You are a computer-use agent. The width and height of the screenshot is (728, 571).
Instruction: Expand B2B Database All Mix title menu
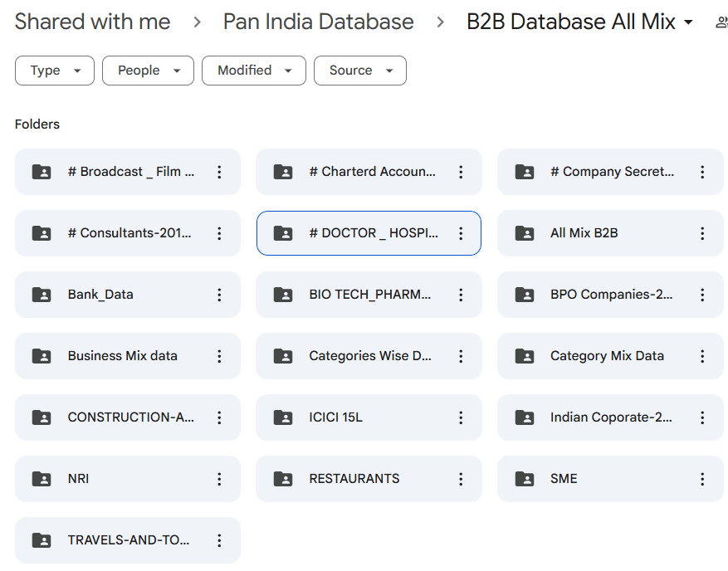[688, 22]
